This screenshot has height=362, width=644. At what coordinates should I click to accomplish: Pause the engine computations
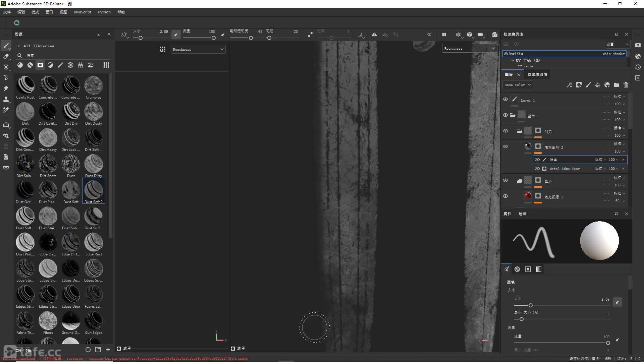pos(444,35)
